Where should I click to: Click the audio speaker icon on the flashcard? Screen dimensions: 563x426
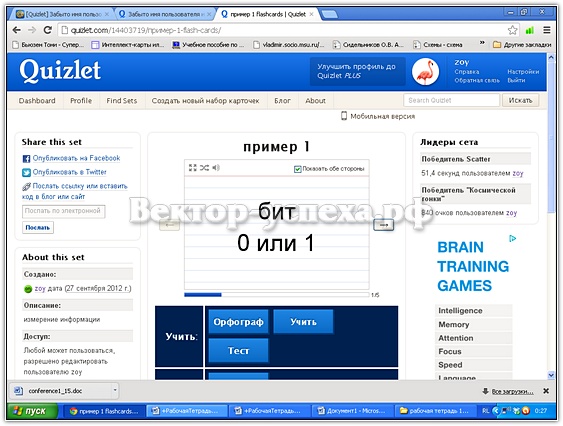coord(216,168)
